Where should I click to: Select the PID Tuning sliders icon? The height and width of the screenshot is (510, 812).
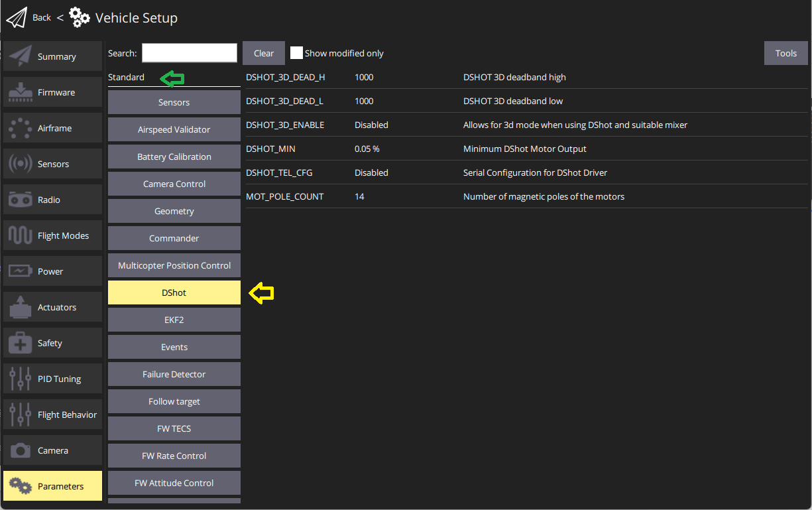[20, 378]
